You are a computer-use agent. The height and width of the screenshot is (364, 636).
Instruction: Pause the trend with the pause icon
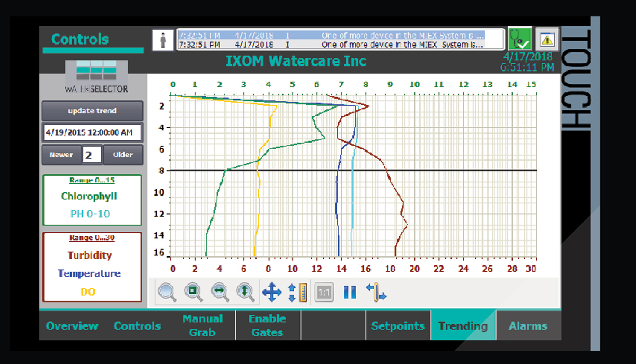point(350,292)
